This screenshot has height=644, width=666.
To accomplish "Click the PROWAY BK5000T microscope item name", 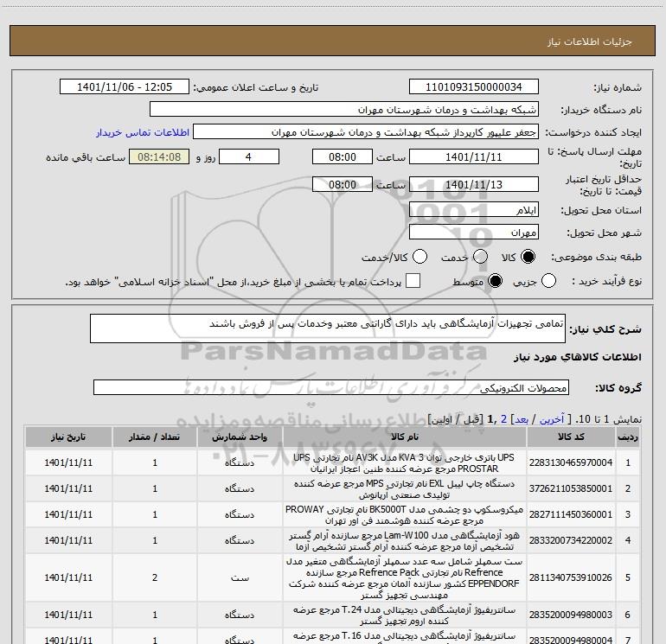I will point(405,515).
